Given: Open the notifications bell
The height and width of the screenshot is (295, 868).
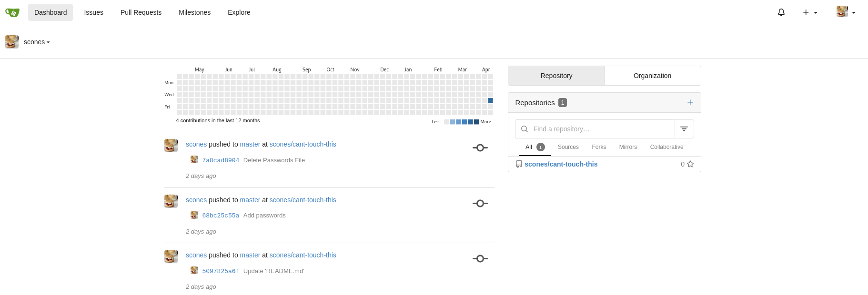Looking at the screenshot, I should click(x=781, y=12).
